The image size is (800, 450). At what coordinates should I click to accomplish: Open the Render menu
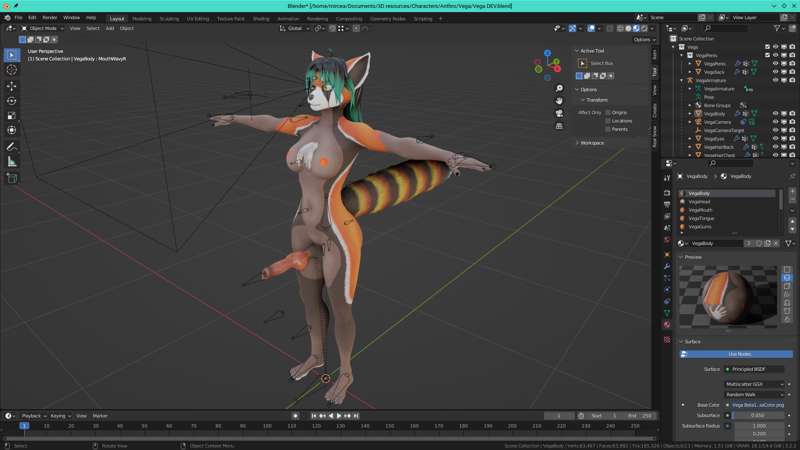coord(50,18)
